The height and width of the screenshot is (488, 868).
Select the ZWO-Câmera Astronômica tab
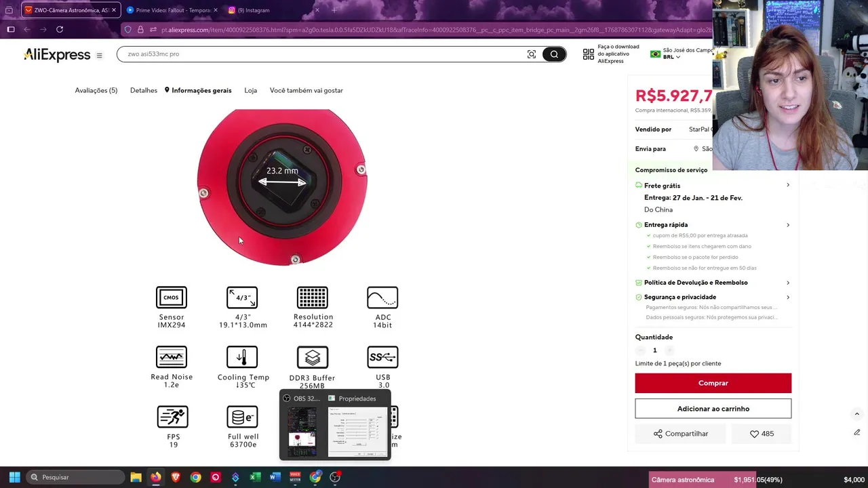click(x=71, y=10)
